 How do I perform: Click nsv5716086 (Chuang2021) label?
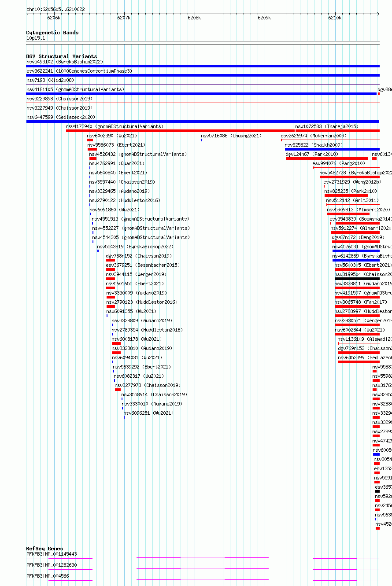[231, 136]
